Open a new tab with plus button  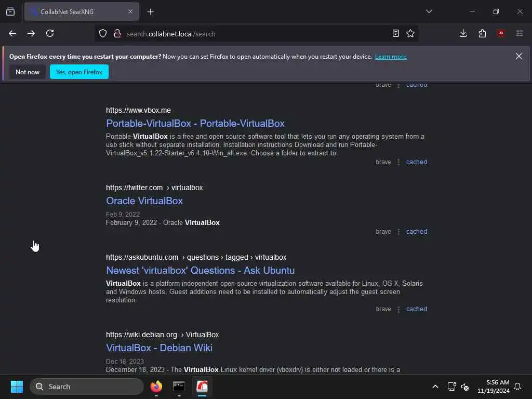[151, 12]
